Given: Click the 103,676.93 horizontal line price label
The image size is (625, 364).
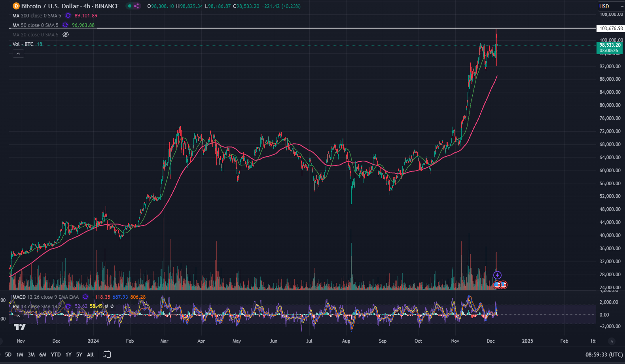Looking at the screenshot, I should 611,28.
